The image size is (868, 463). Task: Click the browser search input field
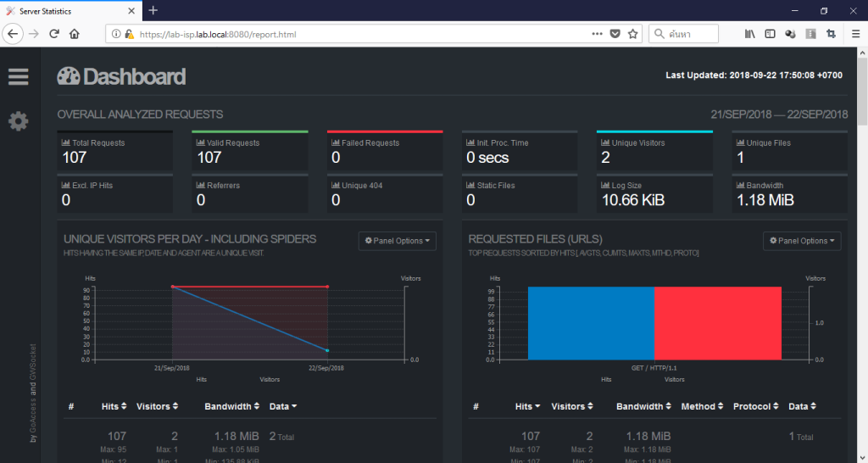coord(684,34)
